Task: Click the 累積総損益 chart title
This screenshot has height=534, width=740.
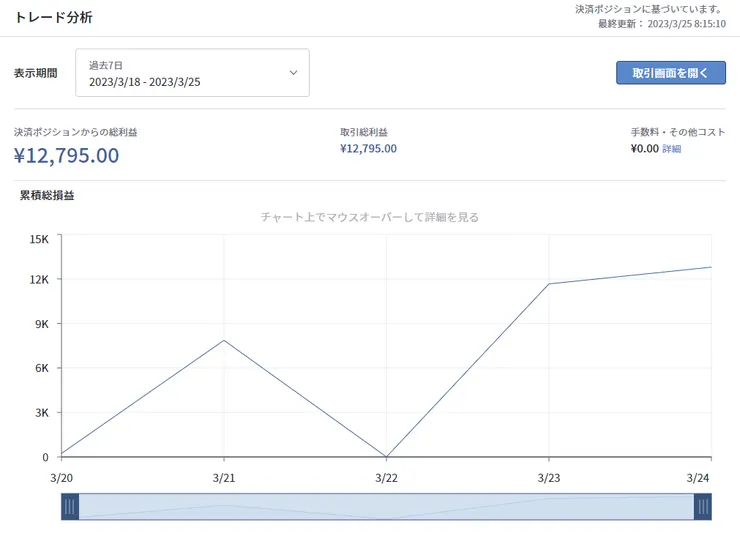Action: [x=47, y=195]
